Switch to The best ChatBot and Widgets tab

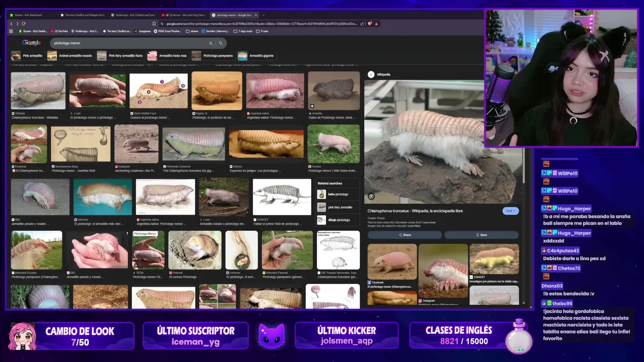coord(83,15)
